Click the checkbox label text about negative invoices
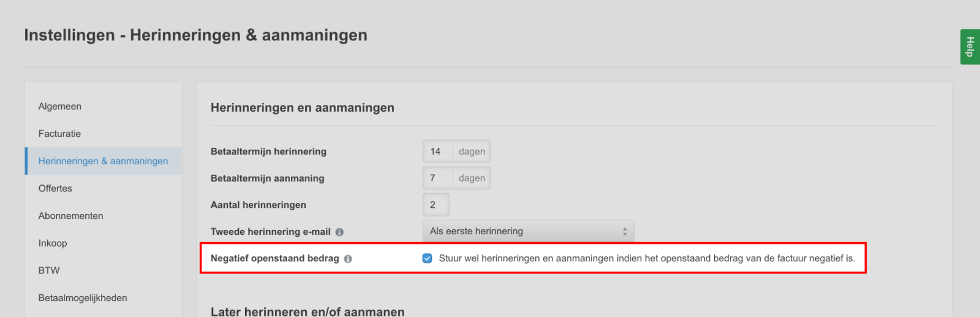 [646, 258]
